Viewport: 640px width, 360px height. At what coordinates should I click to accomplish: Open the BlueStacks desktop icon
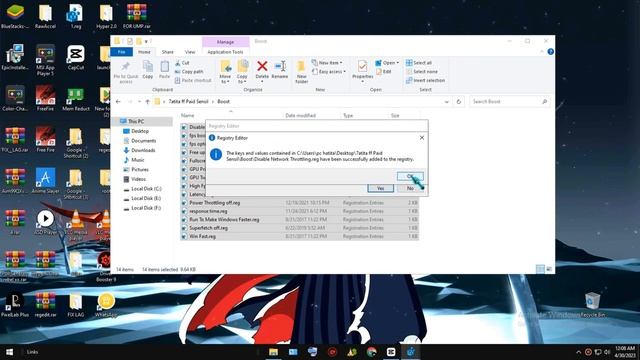coord(15,16)
